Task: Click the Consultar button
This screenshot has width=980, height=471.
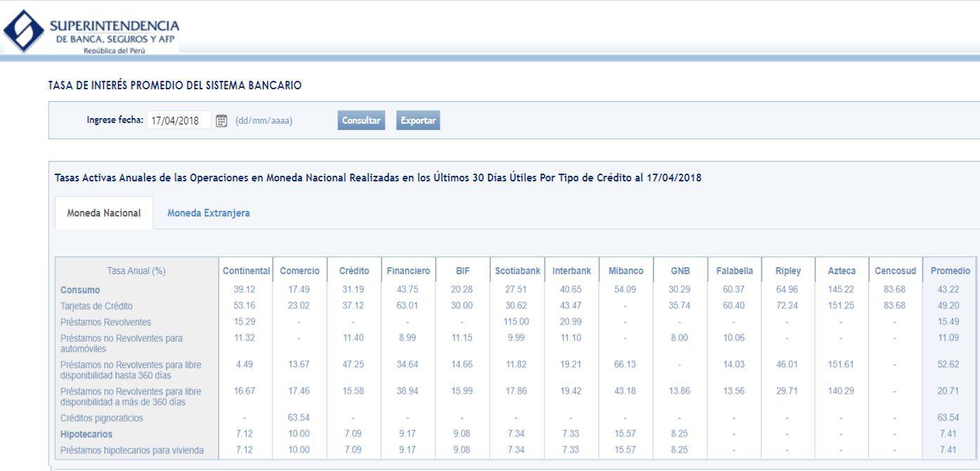Action: (x=361, y=121)
